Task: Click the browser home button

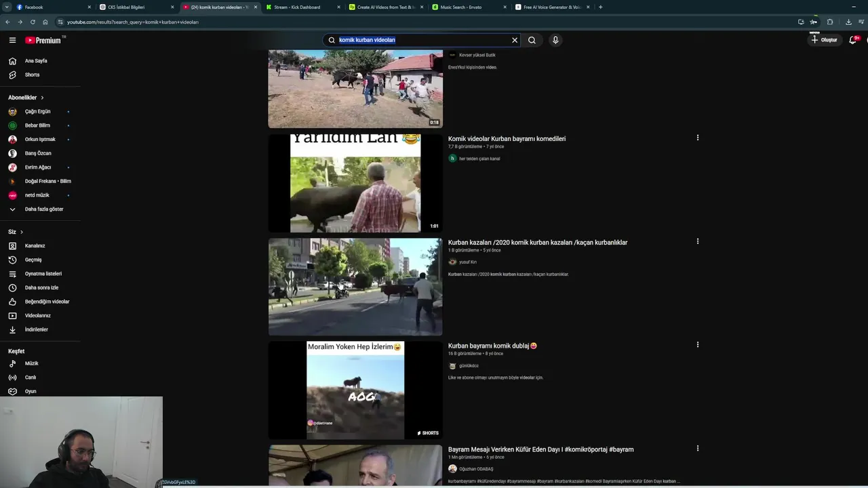Action: click(x=45, y=22)
